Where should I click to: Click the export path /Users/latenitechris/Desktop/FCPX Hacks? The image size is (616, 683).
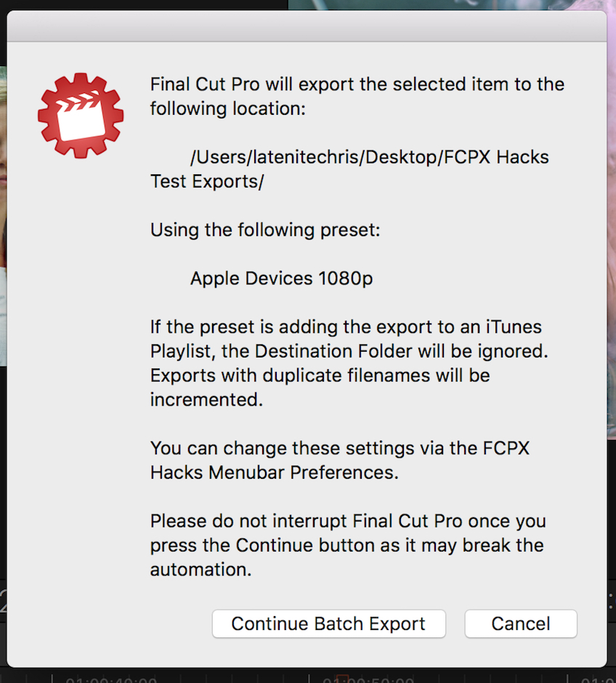(x=369, y=157)
